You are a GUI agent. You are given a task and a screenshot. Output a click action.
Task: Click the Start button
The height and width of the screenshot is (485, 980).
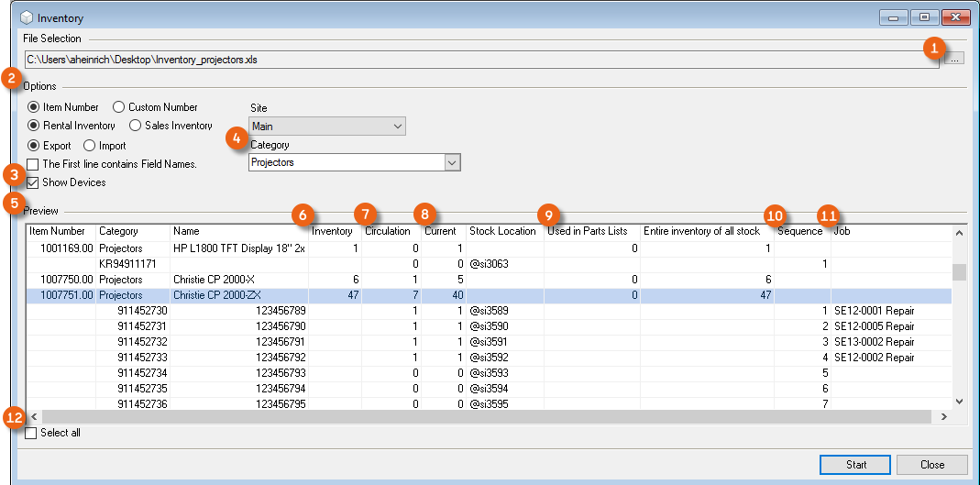tap(855, 465)
